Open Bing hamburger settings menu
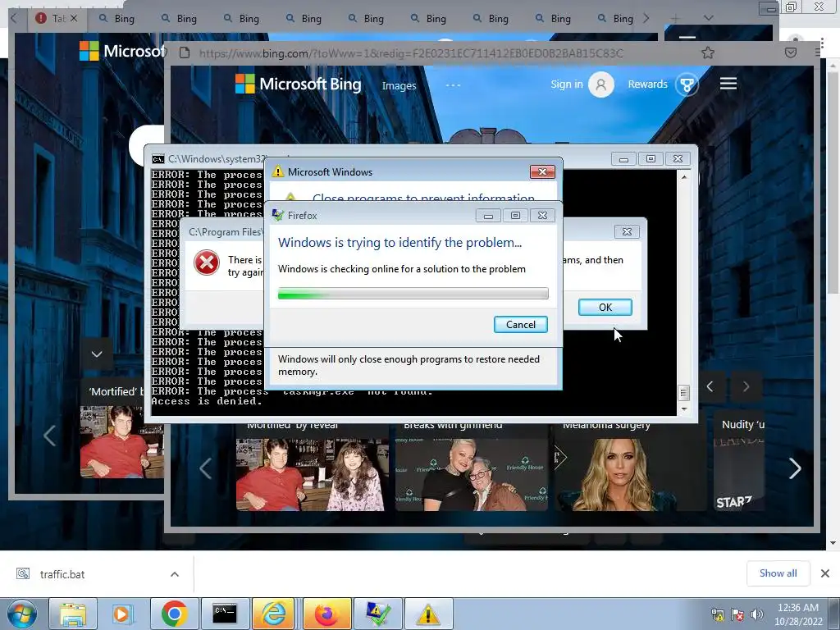 (x=728, y=84)
